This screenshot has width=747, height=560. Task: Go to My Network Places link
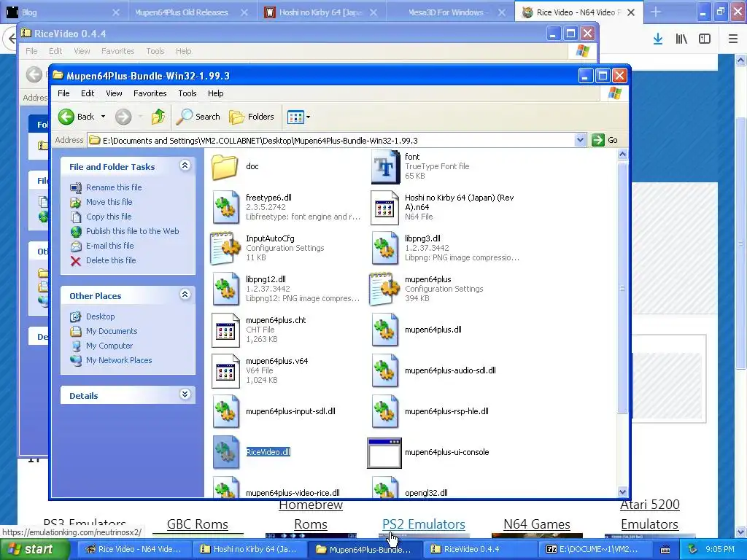coord(119,360)
